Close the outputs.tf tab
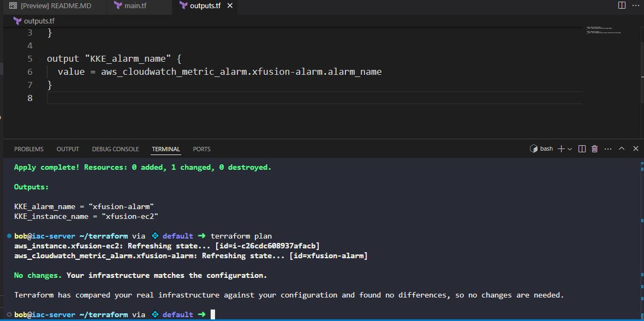This screenshot has width=644, height=321. (230, 6)
